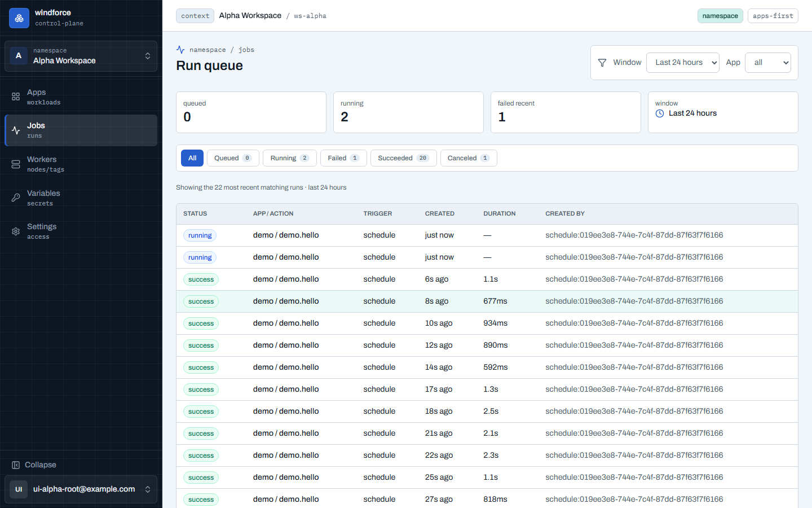Toggle the Canceled filter pill
The image size is (812, 508).
click(x=469, y=158)
